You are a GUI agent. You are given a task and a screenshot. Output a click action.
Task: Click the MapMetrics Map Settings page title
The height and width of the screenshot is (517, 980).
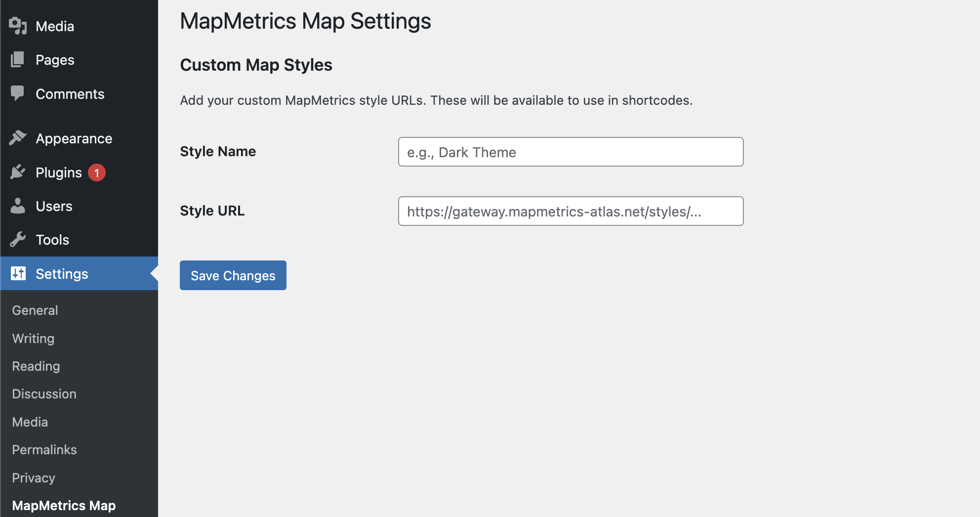[305, 21]
